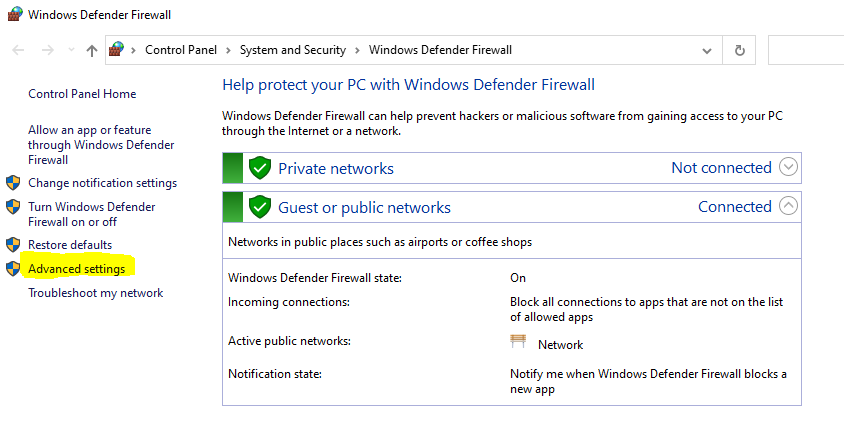
Task: Click the breadcrumb arrow after System and Security
Action: (x=357, y=51)
